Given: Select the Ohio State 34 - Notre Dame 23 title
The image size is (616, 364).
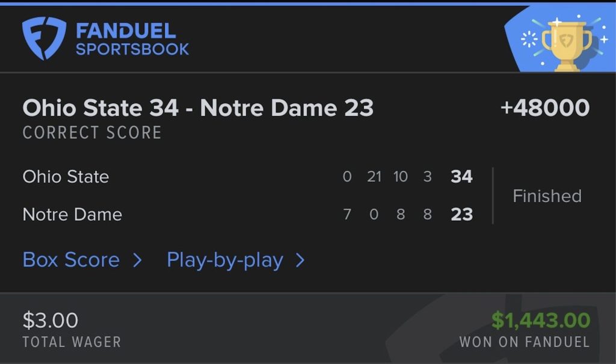Looking at the screenshot, I should [198, 108].
